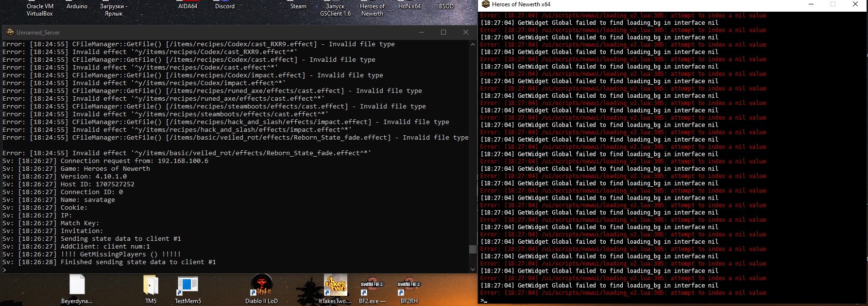Open the Oracle VM VirtualBox desktop shortcut
Image resolution: width=868 pixels, height=306 pixels.
coord(40,9)
